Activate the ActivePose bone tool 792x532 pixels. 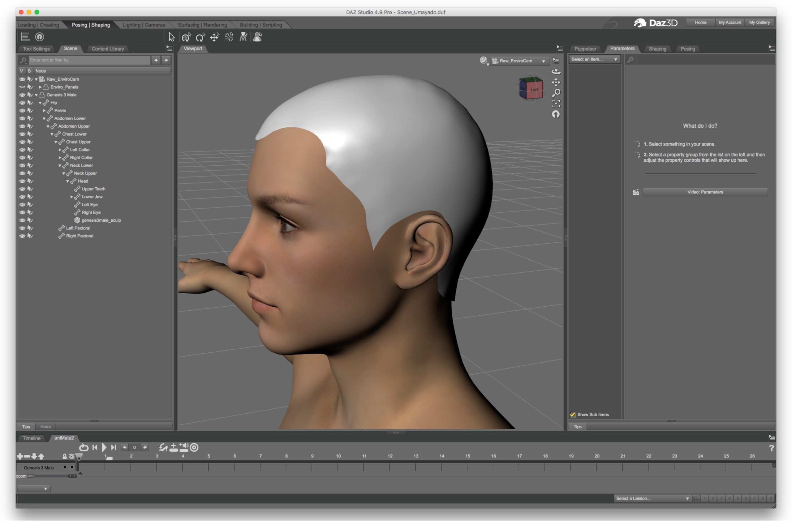[229, 37]
